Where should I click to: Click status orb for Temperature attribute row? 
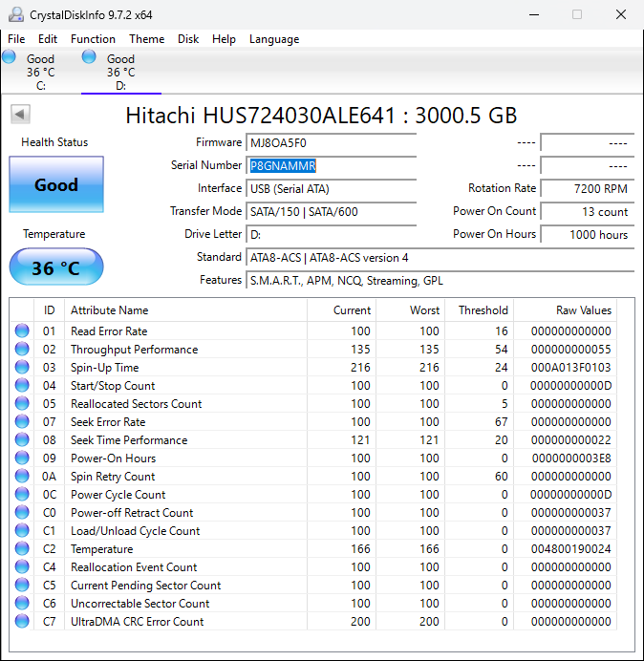point(22,548)
